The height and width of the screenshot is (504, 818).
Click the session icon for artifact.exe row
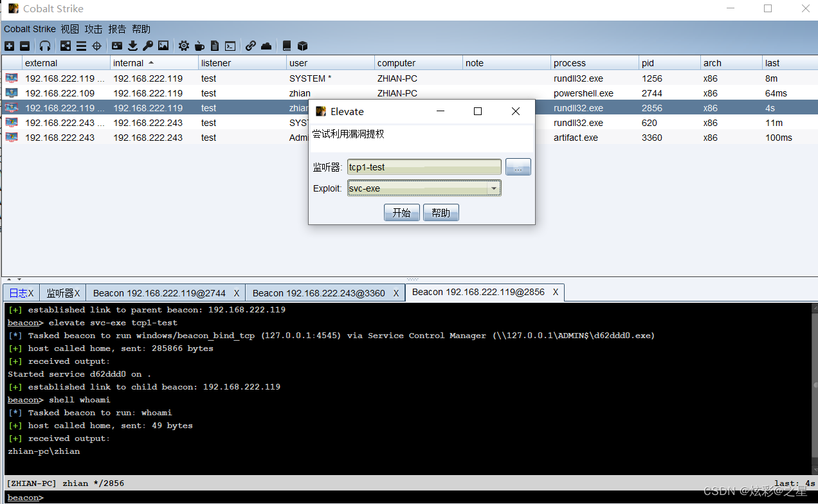click(x=12, y=138)
